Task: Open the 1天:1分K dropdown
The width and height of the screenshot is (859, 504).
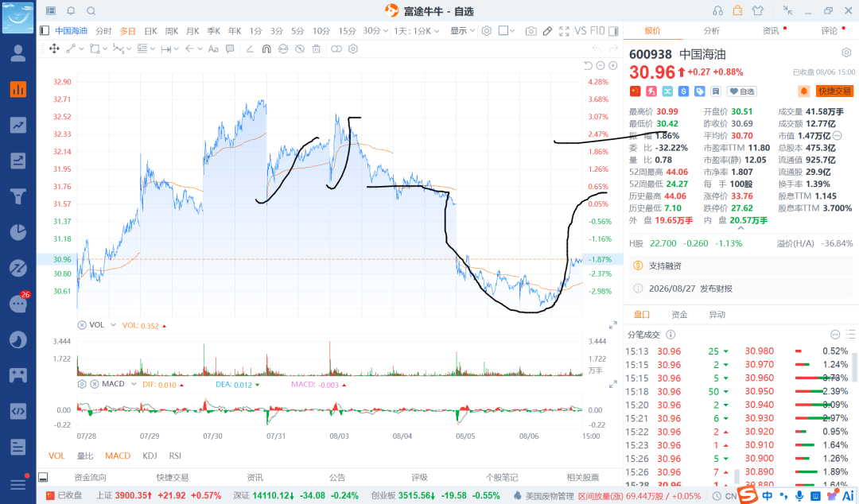Action: (x=416, y=31)
